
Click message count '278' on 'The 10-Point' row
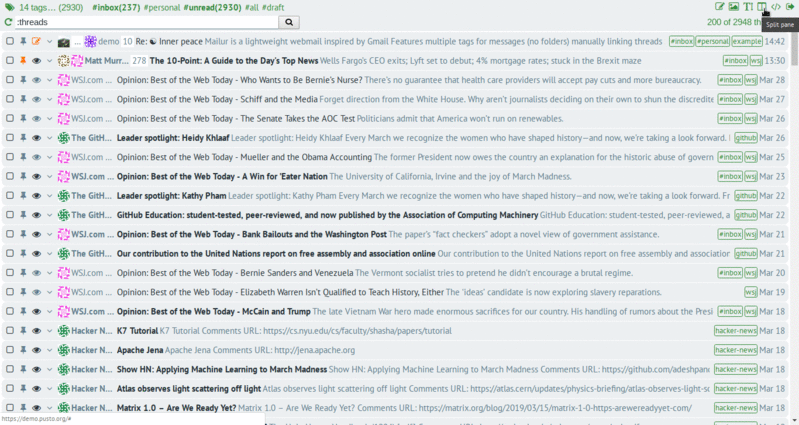point(139,61)
